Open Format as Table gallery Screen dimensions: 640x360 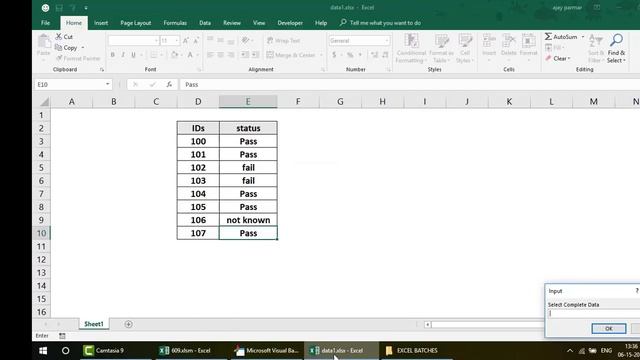tap(441, 48)
